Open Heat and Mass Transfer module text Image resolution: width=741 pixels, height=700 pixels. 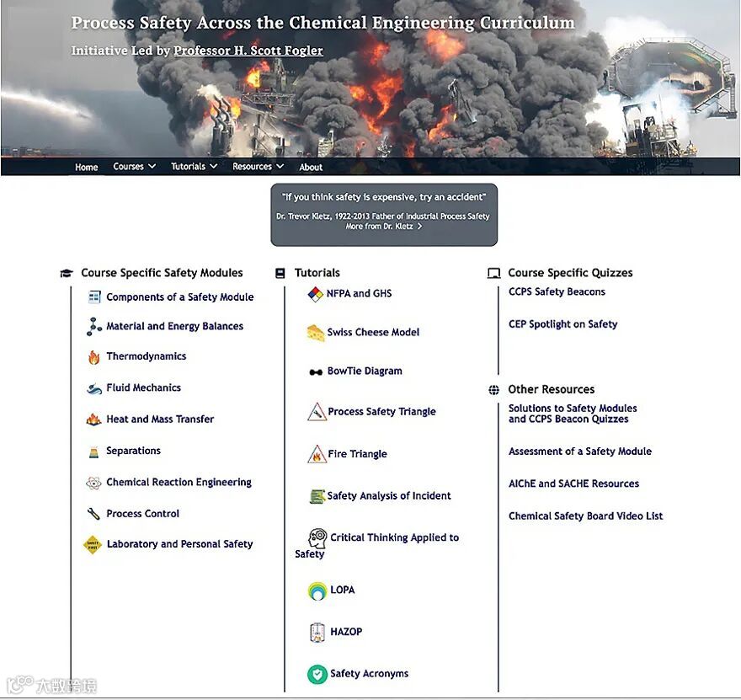(160, 419)
